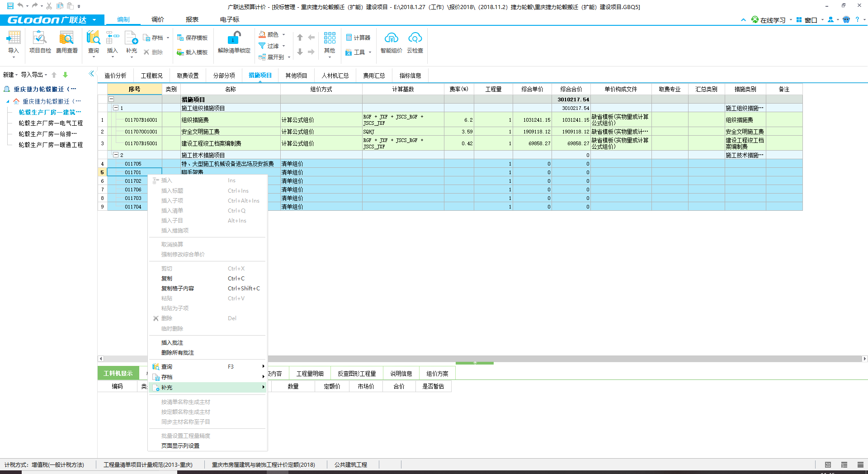Screen dimensions: 868x474
Task: Collapse group 2 施工技术措施项目
Action: tap(116, 155)
